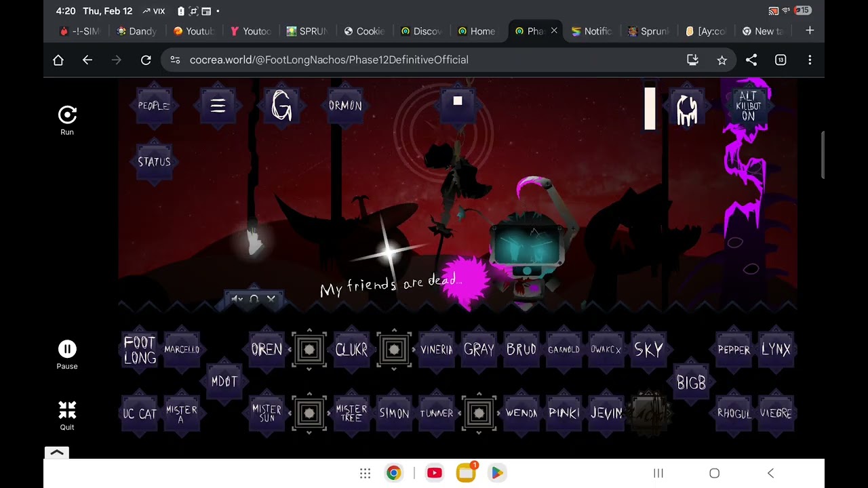Choose the MISTER TREE character tile
The height and width of the screenshot is (488, 868).
tap(351, 413)
